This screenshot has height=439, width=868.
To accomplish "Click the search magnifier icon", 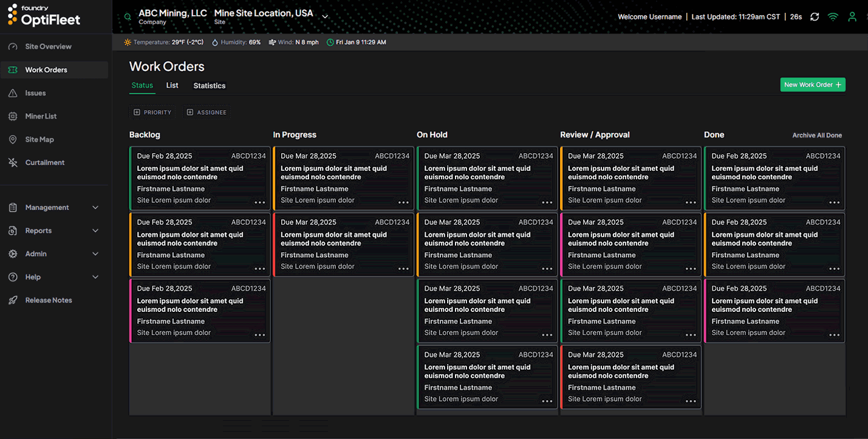I will [127, 16].
